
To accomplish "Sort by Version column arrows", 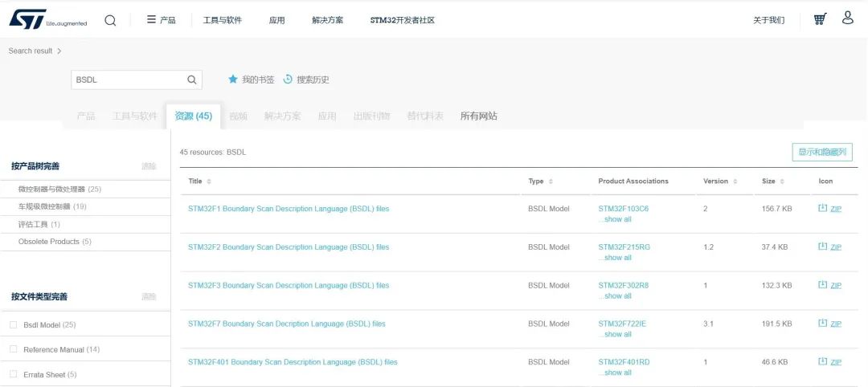I will pyautogui.click(x=735, y=181).
